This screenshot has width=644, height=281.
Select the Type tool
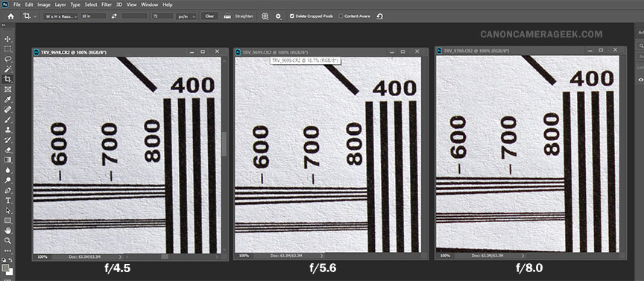[x=7, y=201]
